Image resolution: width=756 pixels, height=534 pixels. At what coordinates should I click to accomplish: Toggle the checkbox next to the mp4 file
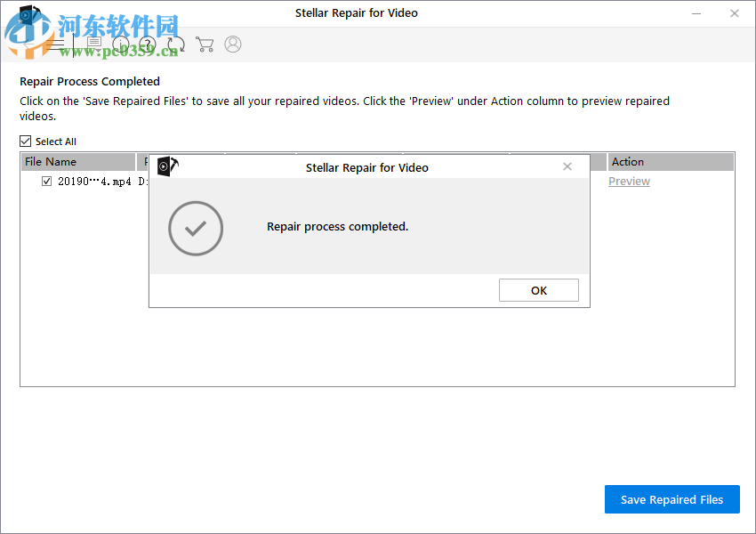point(46,181)
